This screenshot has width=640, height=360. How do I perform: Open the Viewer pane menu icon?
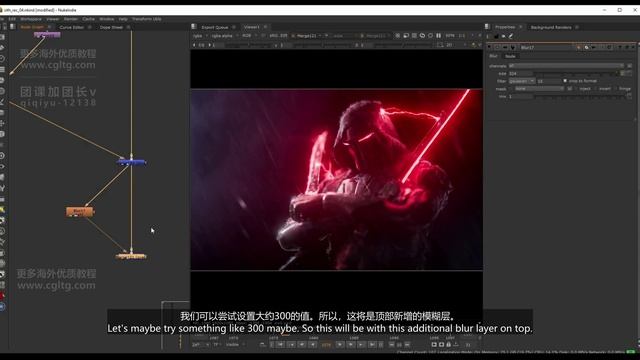click(194, 27)
